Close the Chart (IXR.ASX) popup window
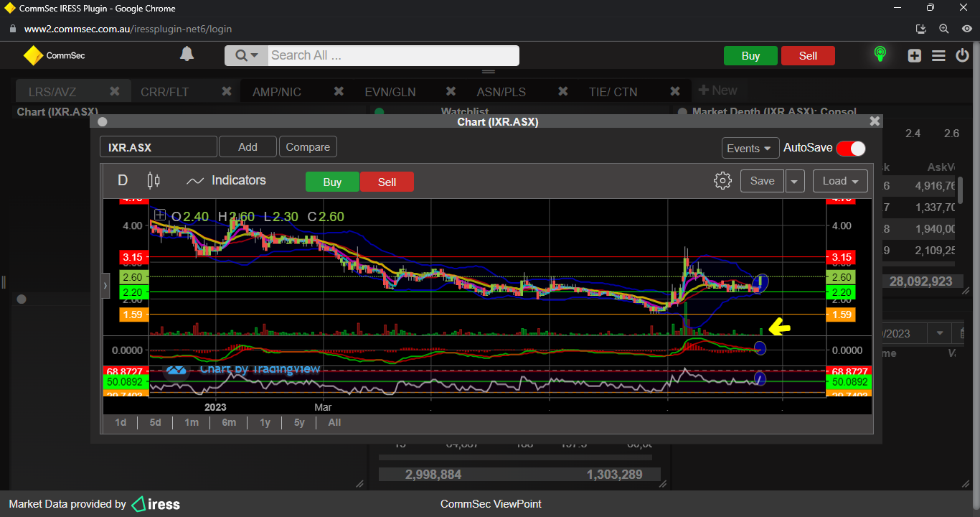Viewport: 980px width, 517px height. 875,121
